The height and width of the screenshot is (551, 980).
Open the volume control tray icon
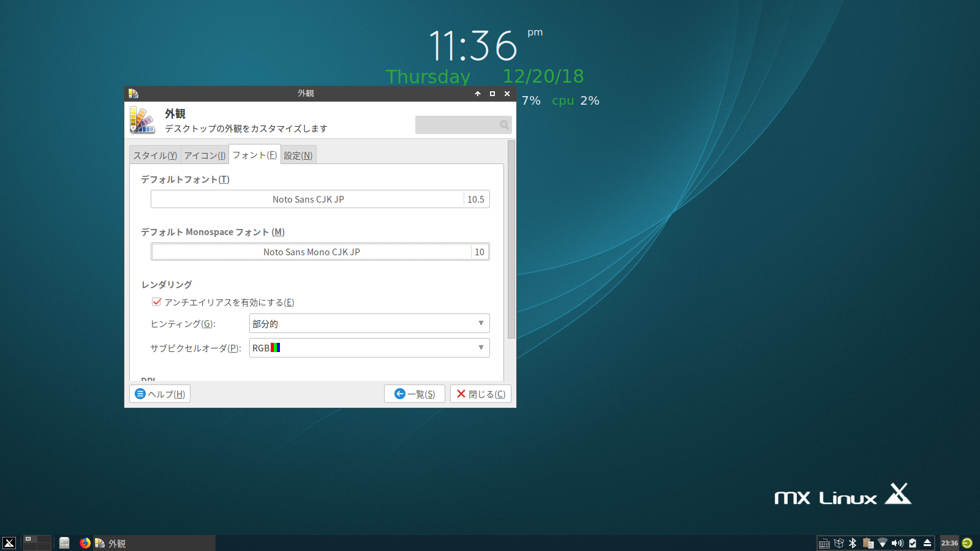click(x=897, y=543)
